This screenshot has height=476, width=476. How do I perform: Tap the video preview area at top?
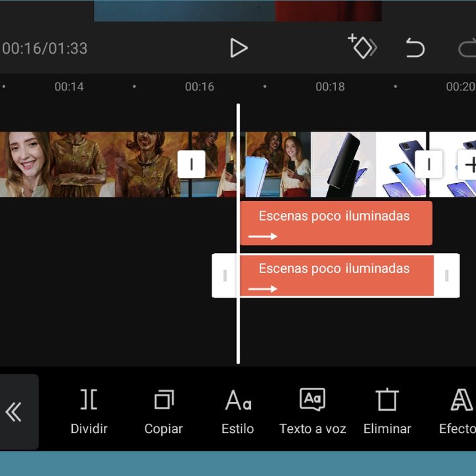[x=238, y=11]
